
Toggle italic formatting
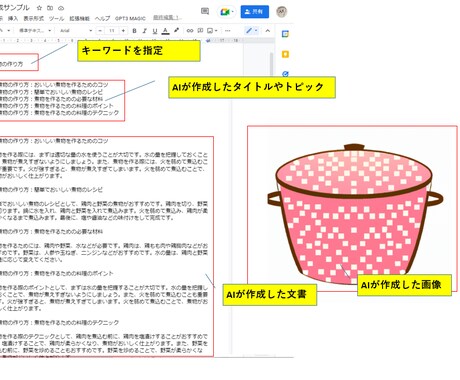pos(144,31)
